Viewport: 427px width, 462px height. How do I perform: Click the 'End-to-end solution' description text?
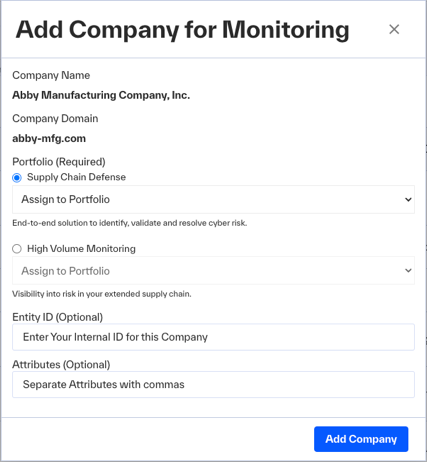coord(129,223)
